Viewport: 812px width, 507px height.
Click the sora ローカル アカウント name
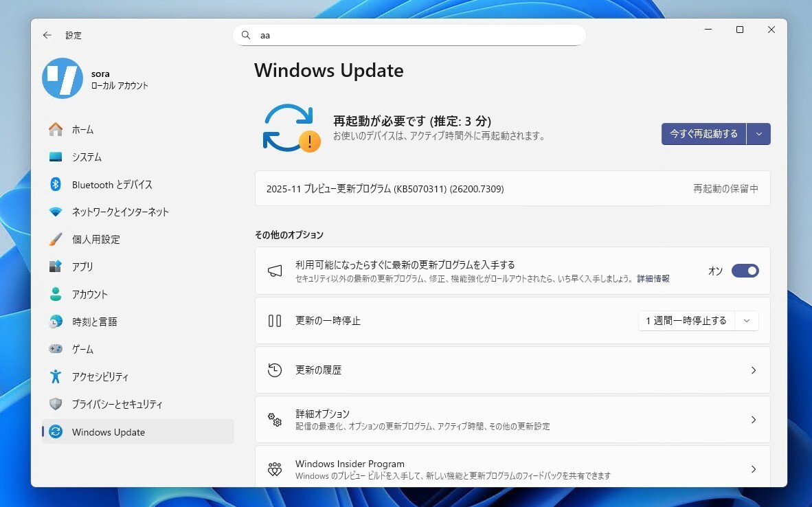(120, 79)
